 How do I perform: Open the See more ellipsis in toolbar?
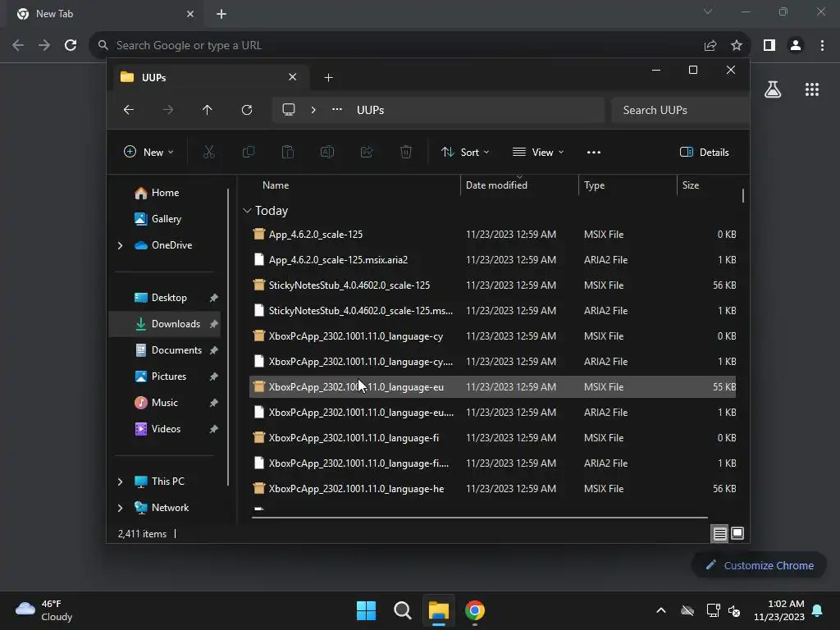pyautogui.click(x=594, y=152)
